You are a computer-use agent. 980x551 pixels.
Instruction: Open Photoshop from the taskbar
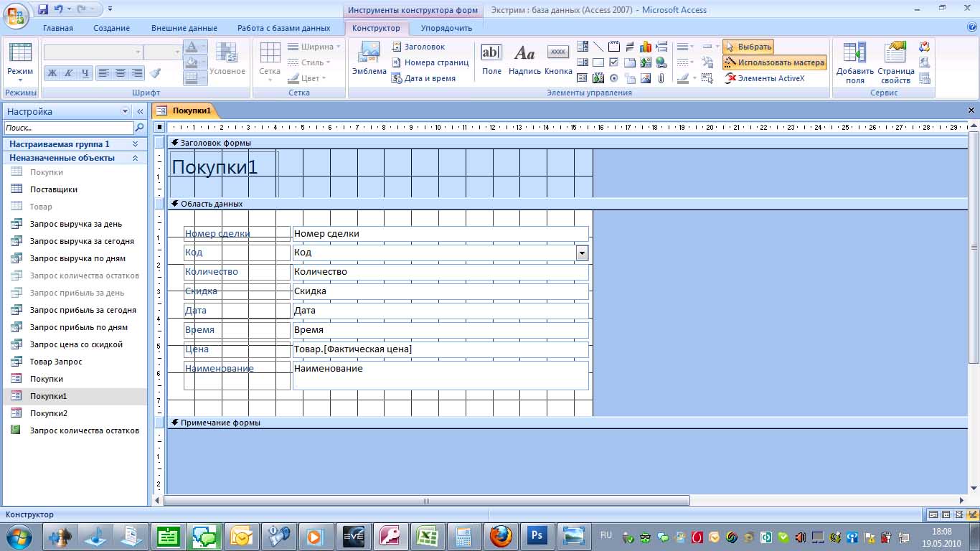click(537, 536)
